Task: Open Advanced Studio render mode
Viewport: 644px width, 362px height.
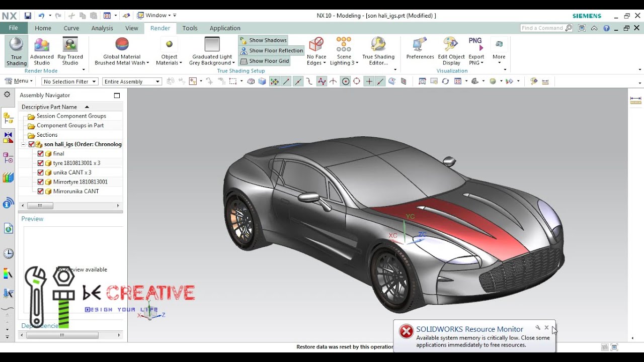Action: tap(42, 51)
